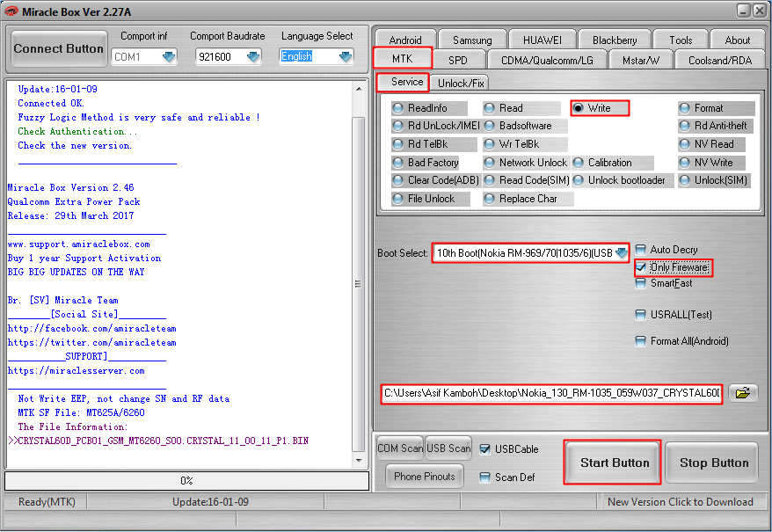Open Phone Pinouts
The image size is (772, 532).
[425, 477]
